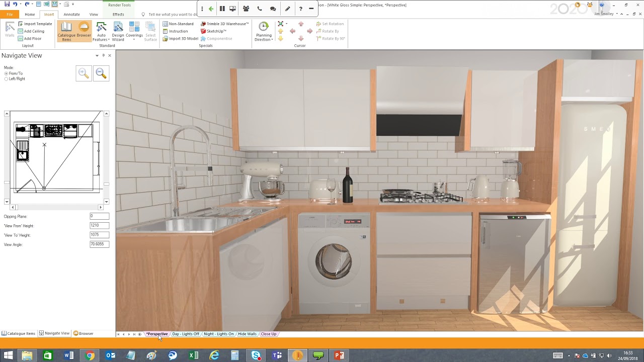Close the Navigate View panel
This screenshot has width=644, height=362.
coord(110,55)
